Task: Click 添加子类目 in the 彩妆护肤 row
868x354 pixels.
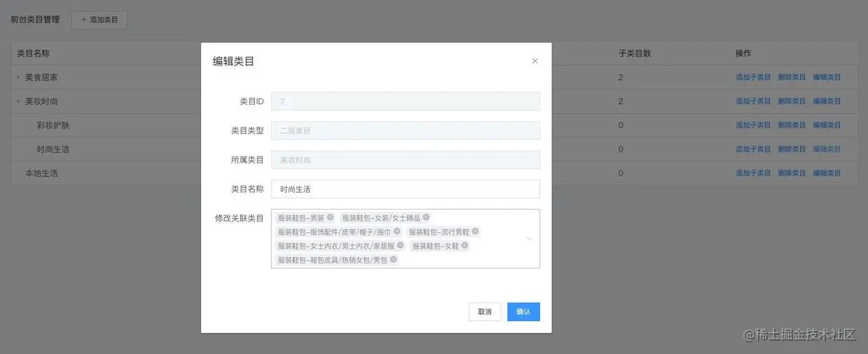Action: coord(753,125)
